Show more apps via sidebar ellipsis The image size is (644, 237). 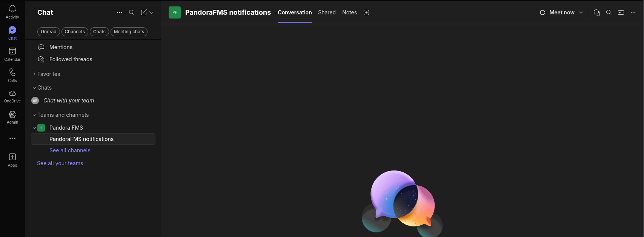click(x=12, y=138)
